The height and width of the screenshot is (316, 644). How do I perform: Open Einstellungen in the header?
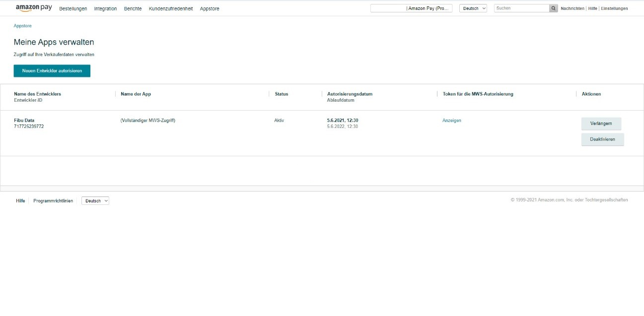(x=614, y=8)
